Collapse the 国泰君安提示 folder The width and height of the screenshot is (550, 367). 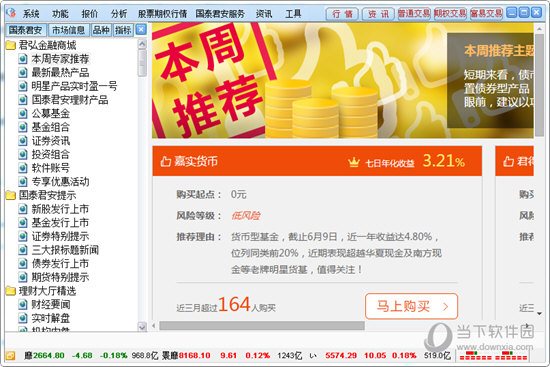pyautogui.click(x=11, y=195)
